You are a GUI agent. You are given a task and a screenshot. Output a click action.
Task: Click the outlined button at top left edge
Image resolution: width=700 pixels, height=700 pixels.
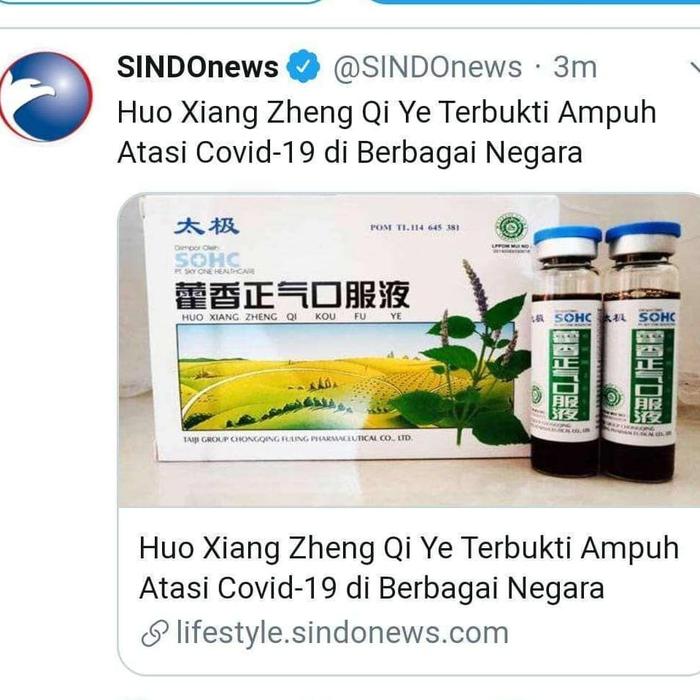(161, 1)
